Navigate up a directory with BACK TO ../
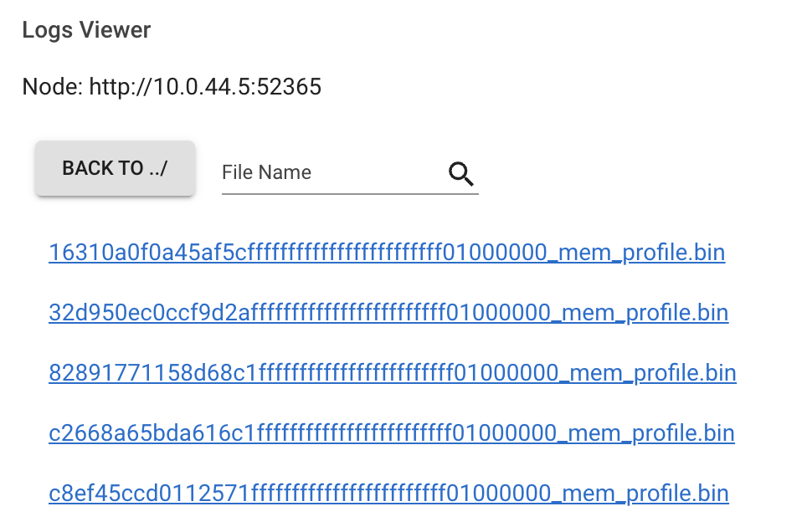 (115, 167)
